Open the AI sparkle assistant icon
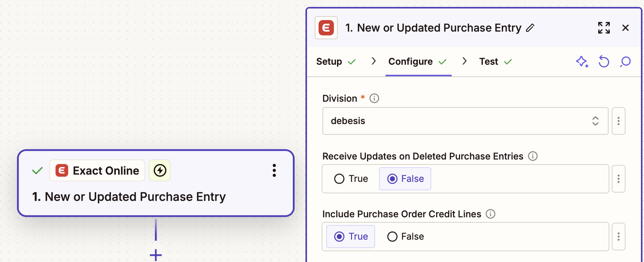The image size is (644, 262). [582, 62]
